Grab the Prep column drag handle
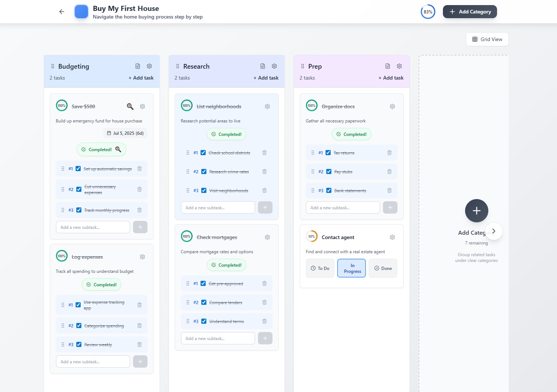 point(303,66)
